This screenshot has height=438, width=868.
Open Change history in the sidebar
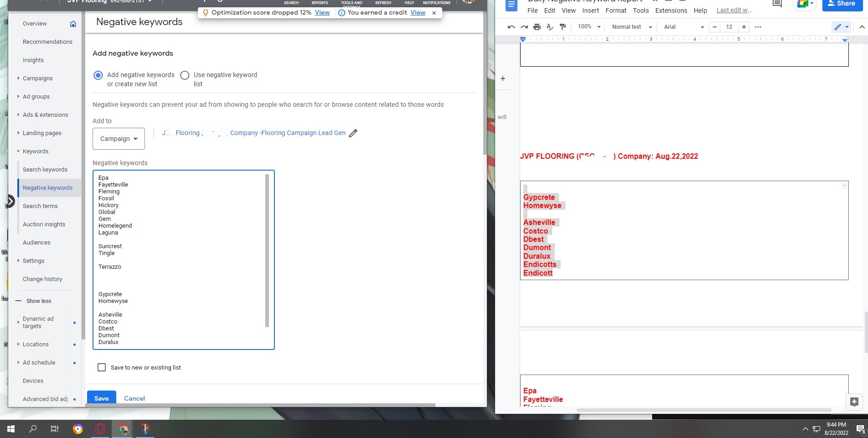coord(42,279)
